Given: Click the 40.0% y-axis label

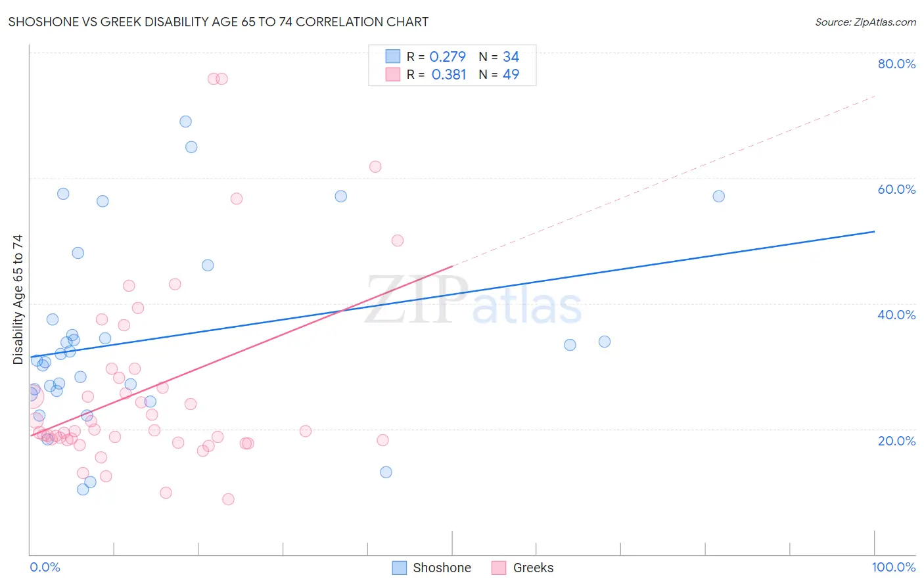Looking at the screenshot, I should [896, 315].
